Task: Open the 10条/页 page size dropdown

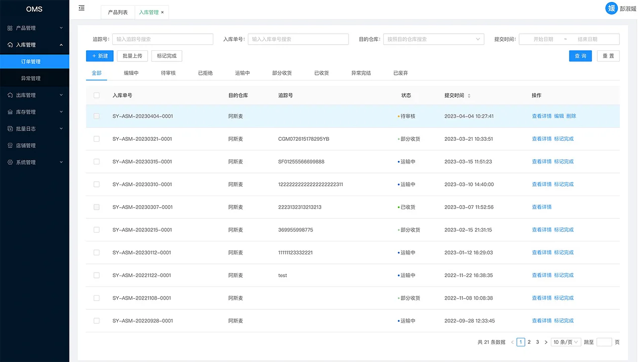Action: point(566,341)
